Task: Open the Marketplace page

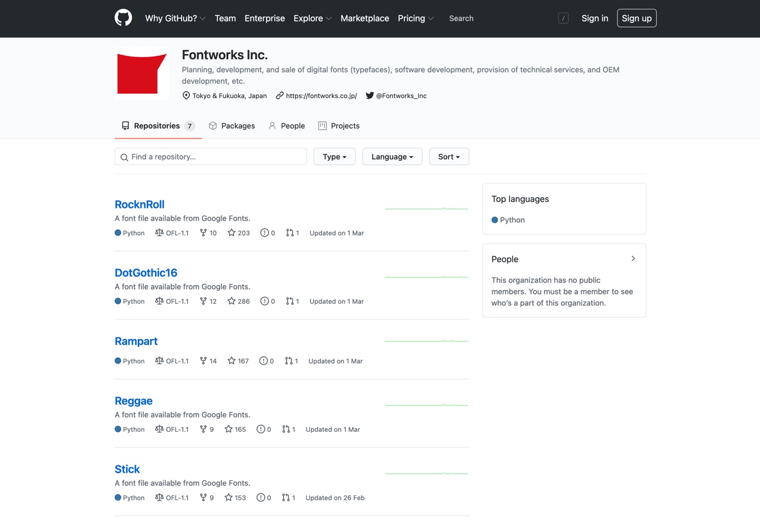Action: [365, 18]
